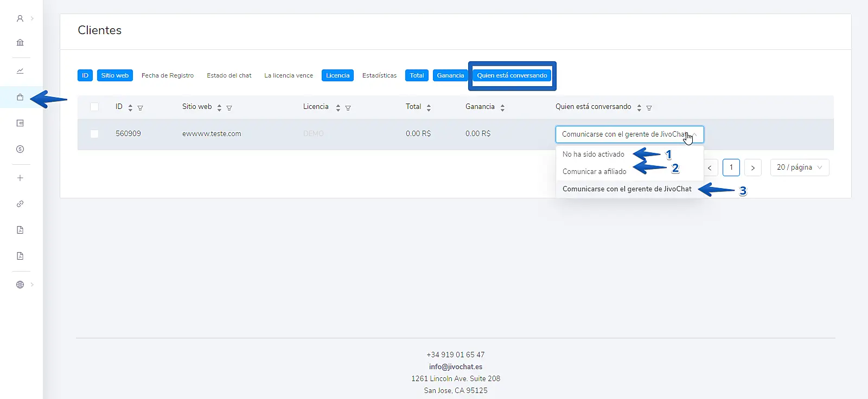Toggle the Estado del chat column tag

[229, 75]
